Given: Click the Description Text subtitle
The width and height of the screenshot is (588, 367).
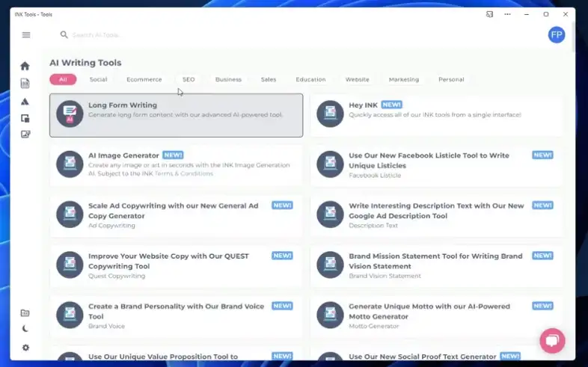Looking at the screenshot, I should point(373,226).
